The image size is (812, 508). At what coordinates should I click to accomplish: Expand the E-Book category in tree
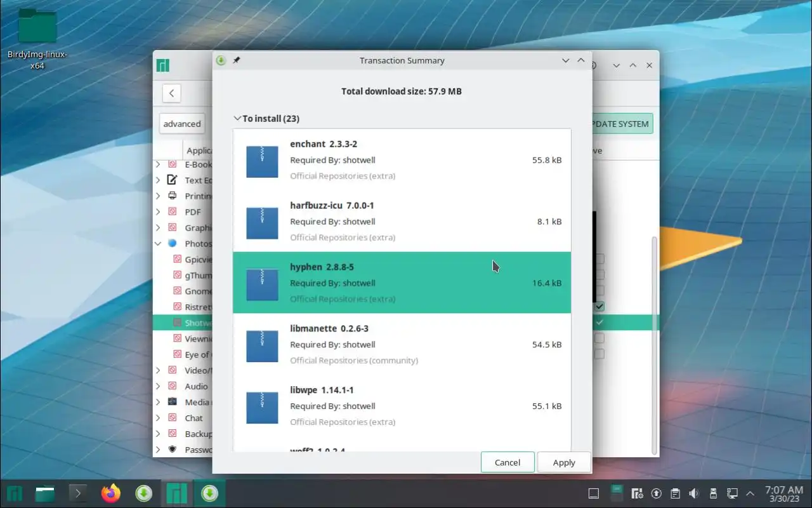[x=158, y=164]
